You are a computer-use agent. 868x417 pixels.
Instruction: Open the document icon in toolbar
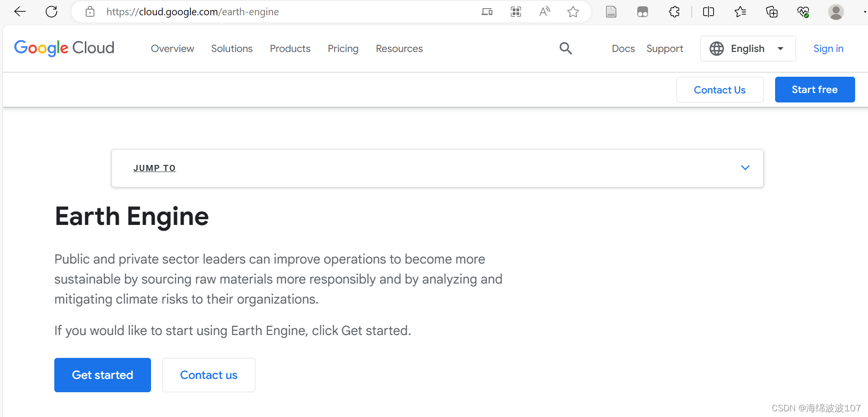(611, 12)
